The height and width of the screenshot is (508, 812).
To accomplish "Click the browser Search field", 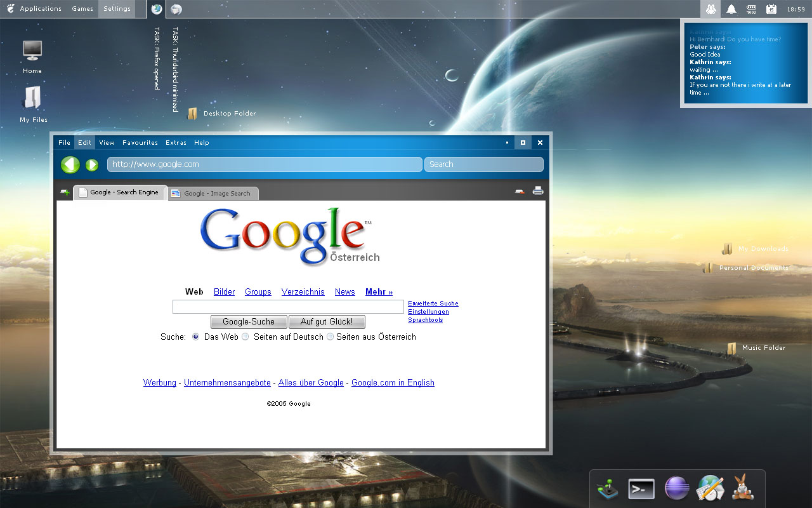I will [484, 164].
